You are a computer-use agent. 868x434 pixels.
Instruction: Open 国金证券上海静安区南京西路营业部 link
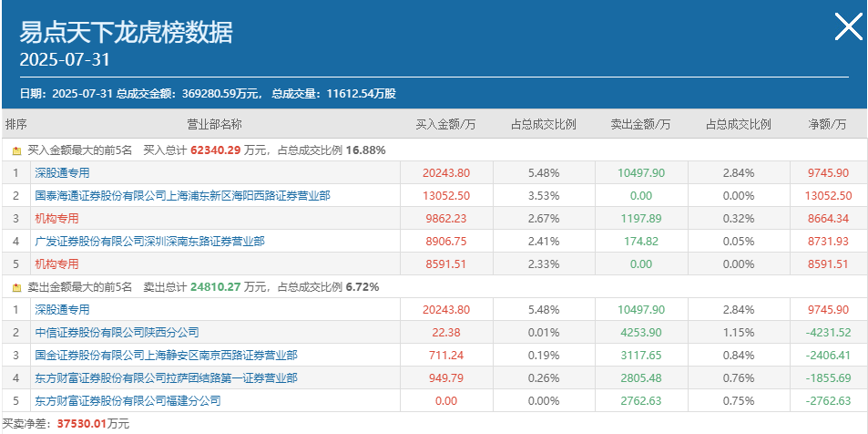click(166, 356)
